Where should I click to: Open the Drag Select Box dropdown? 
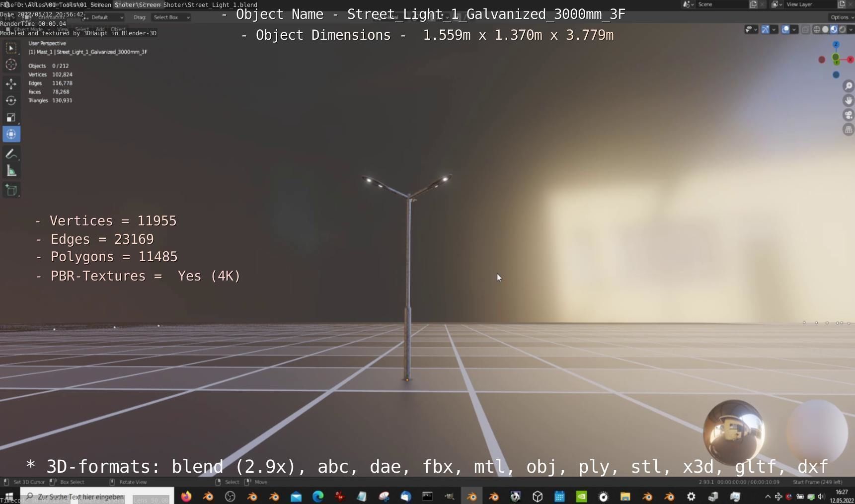171,17
